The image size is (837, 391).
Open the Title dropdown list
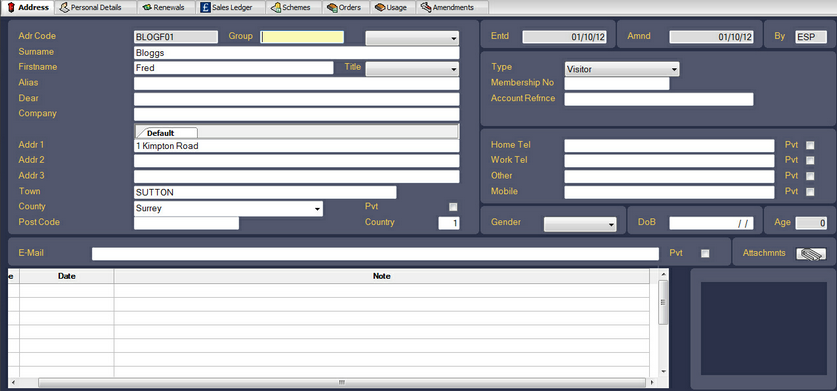[412, 69]
